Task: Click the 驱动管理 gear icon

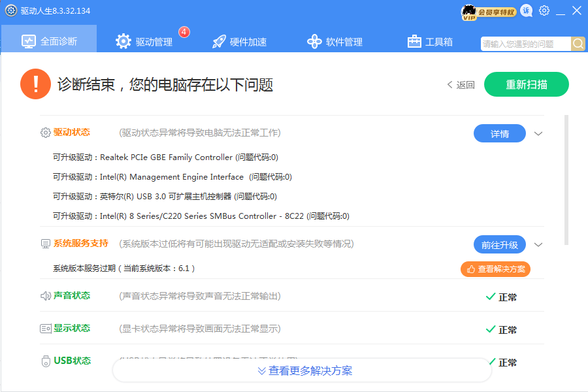Action: coord(123,41)
